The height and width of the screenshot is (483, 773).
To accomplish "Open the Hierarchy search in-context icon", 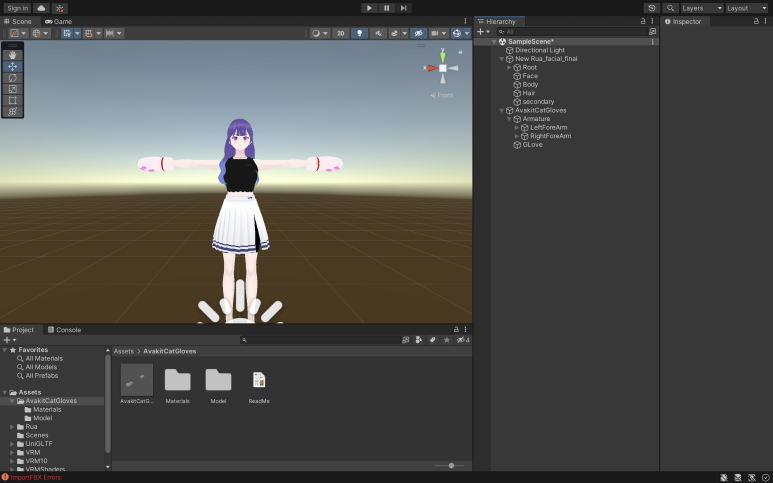I will 652,32.
